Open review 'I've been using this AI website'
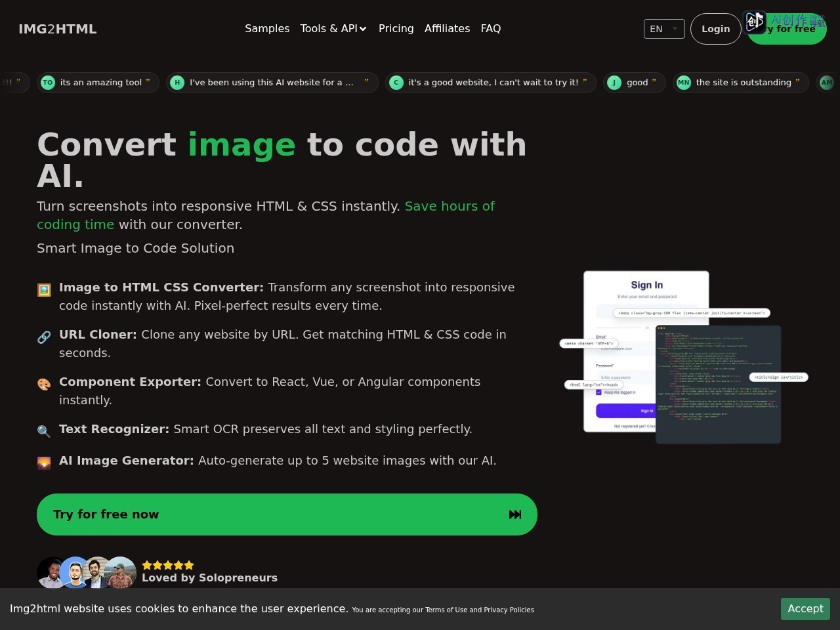Viewport: 840px width, 630px height. pyautogui.click(x=272, y=83)
